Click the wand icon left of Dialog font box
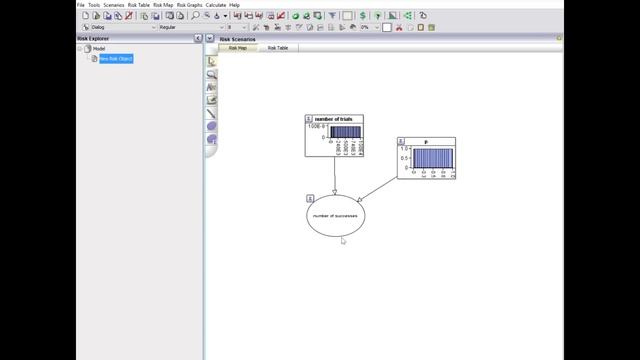 click(86, 27)
